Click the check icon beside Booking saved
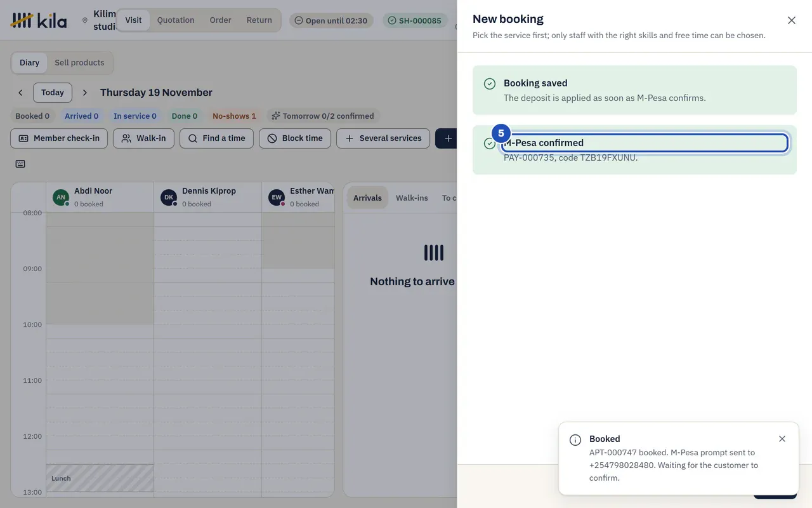Screen dimensions: 812x508 [x=490, y=84]
